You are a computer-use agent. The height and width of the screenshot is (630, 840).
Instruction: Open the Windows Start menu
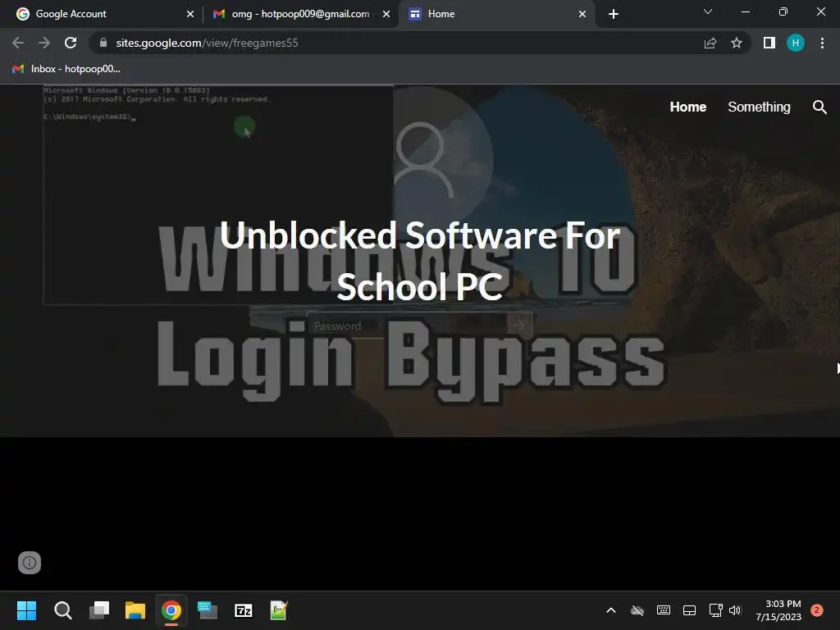[x=26, y=610]
